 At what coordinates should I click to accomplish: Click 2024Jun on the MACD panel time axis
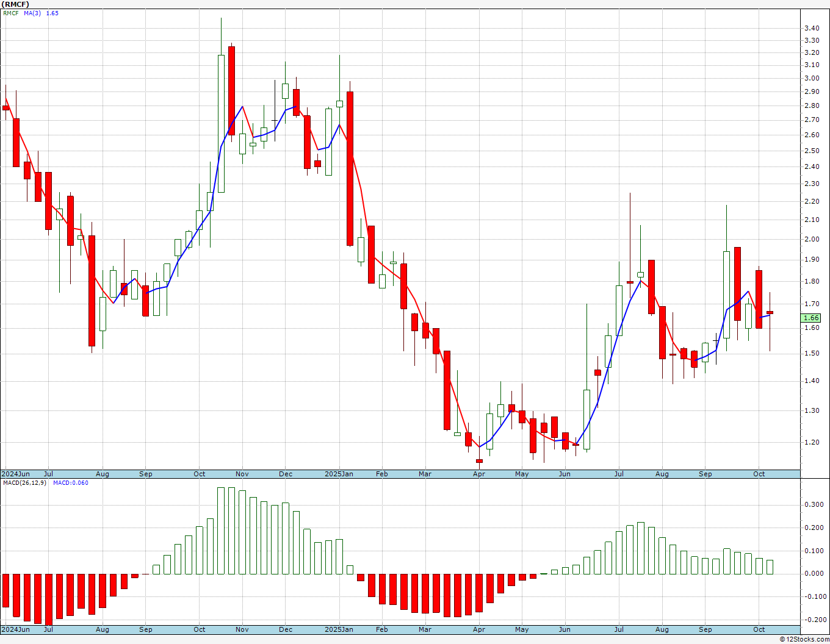(15, 629)
